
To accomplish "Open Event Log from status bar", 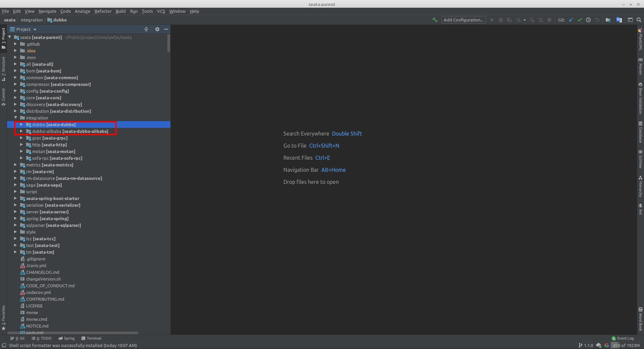I will pos(623,338).
